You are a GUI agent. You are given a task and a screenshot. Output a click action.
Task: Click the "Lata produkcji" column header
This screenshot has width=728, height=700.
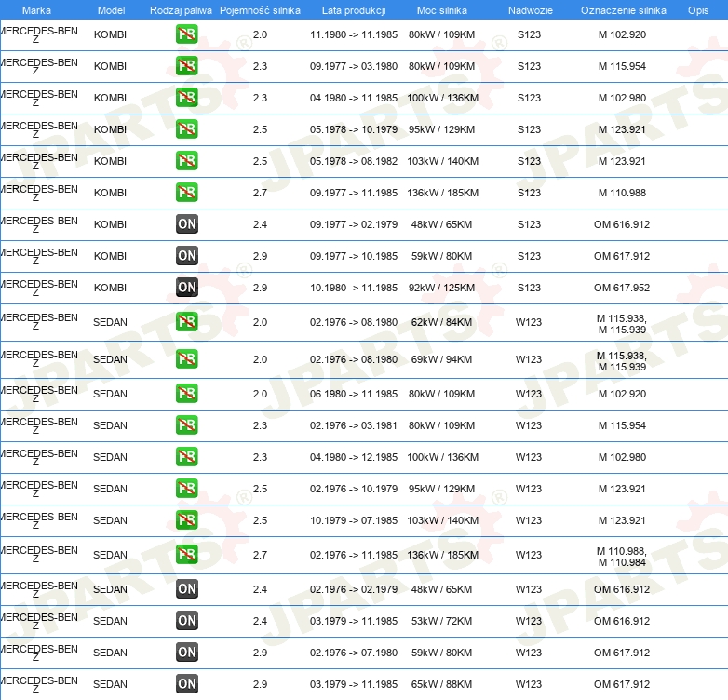tap(353, 10)
